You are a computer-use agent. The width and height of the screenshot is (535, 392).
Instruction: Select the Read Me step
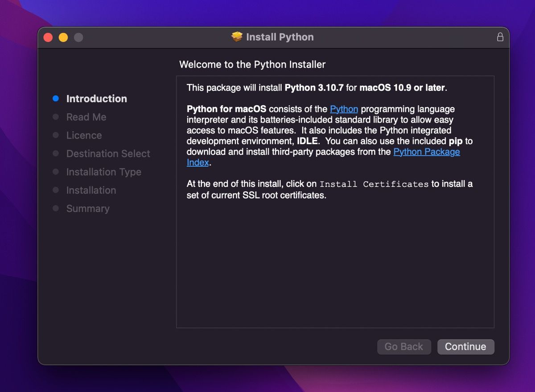86,117
